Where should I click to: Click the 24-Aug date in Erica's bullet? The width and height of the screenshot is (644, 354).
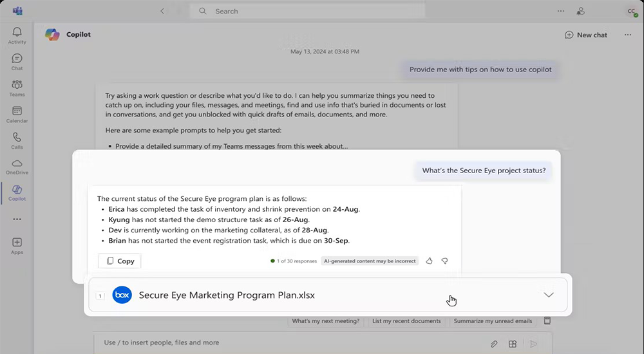(x=345, y=209)
